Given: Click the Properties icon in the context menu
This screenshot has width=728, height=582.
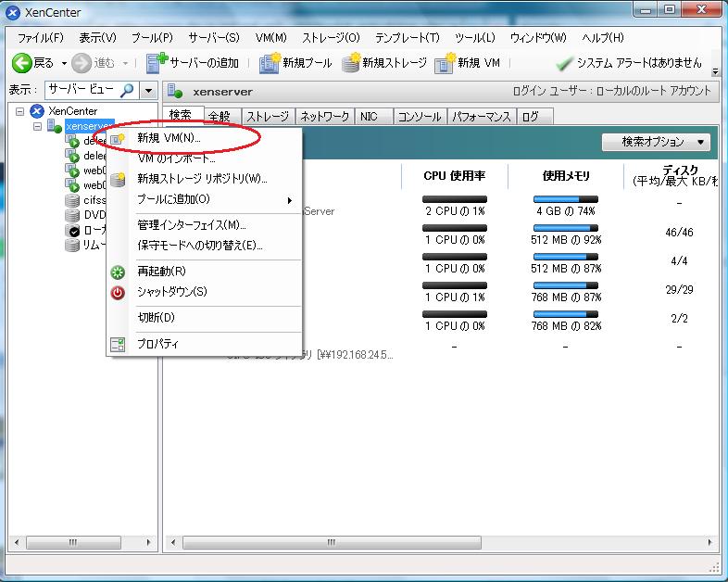Looking at the screenshot, I should pyautogui.click(x=118, y=345).
